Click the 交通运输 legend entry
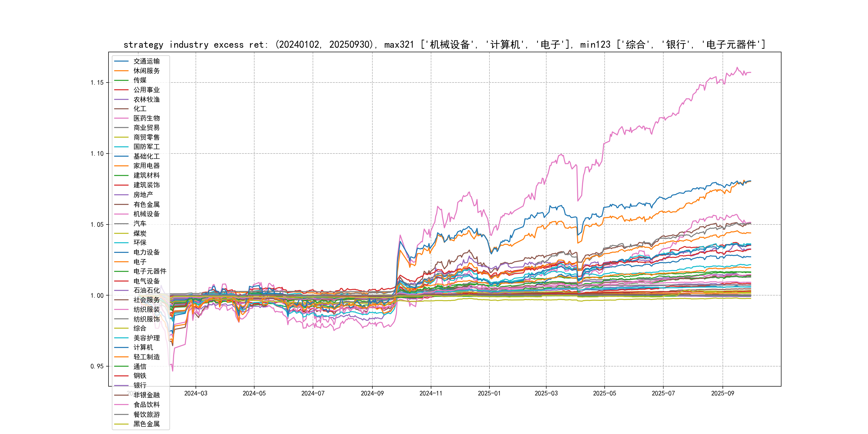Image resolution: width=868 pixels, height=434 pixels. 146,61
